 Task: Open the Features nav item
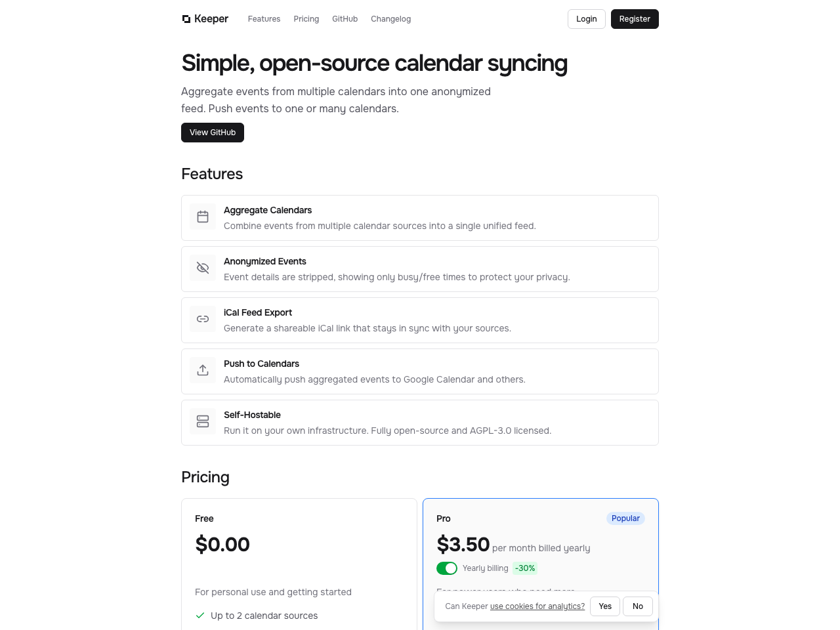pos(264,19)
